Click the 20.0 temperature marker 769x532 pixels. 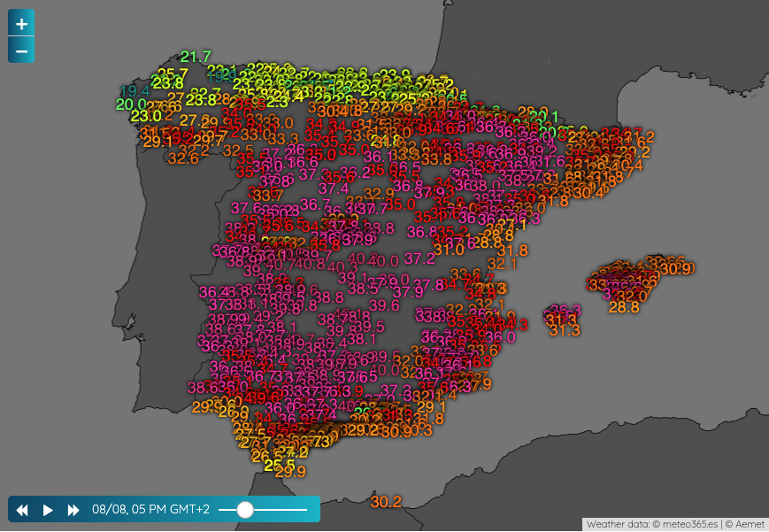coord(131,104)
